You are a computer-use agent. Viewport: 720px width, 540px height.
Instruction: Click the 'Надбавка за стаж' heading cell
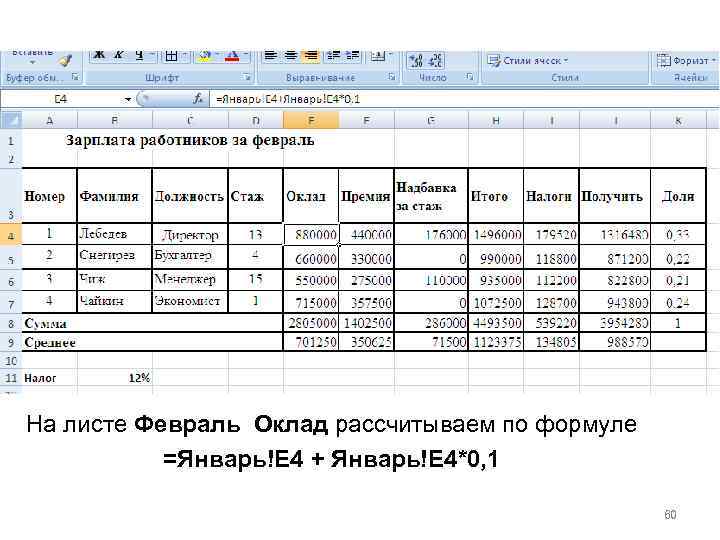431,196
